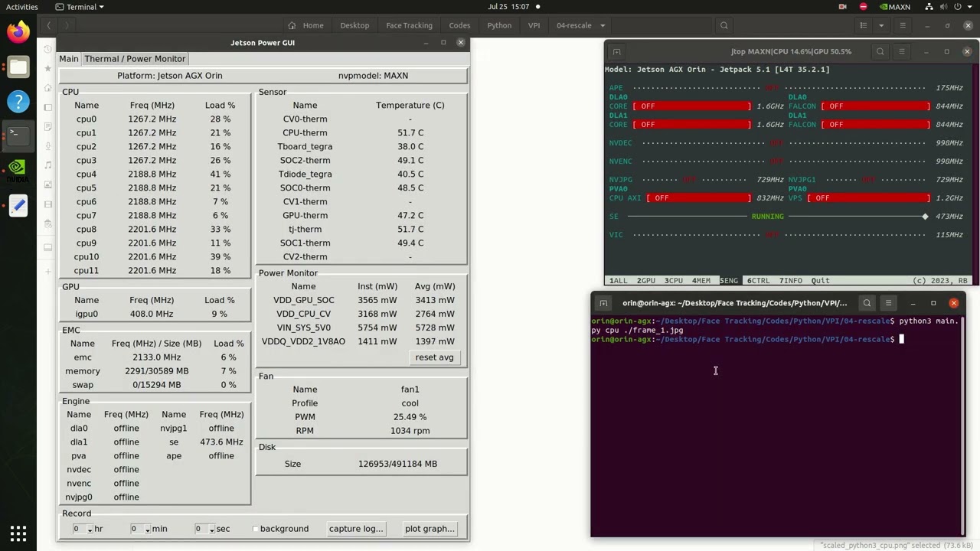Select 4MEM page in jtop
980x551 pixels.
[x=701, y=281]
